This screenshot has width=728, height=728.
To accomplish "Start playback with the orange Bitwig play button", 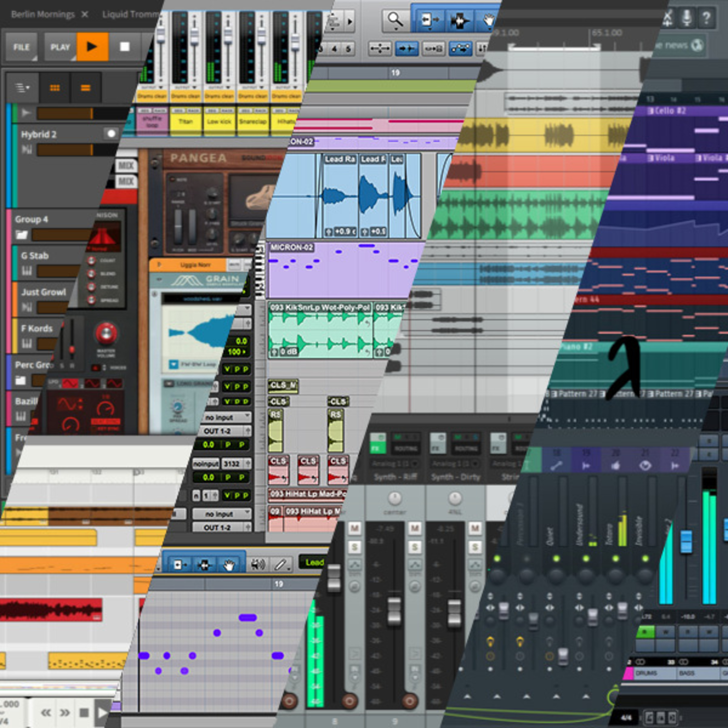I will point(93,47).
